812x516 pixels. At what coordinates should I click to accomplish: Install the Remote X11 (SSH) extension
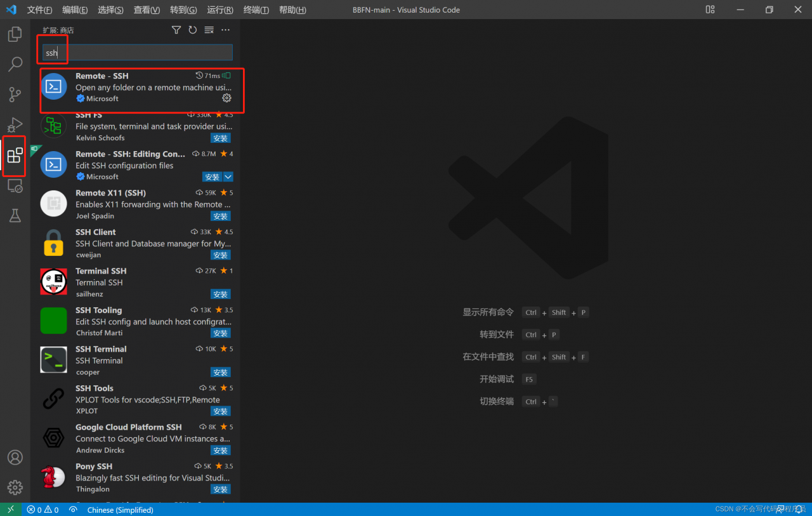point(221,216)
